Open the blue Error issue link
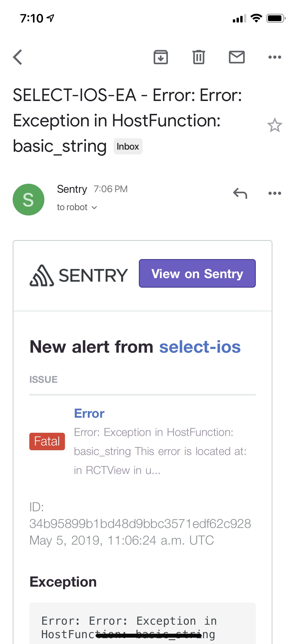The width and height of the screenshot is (297, 644). click(x=89, y=413)
